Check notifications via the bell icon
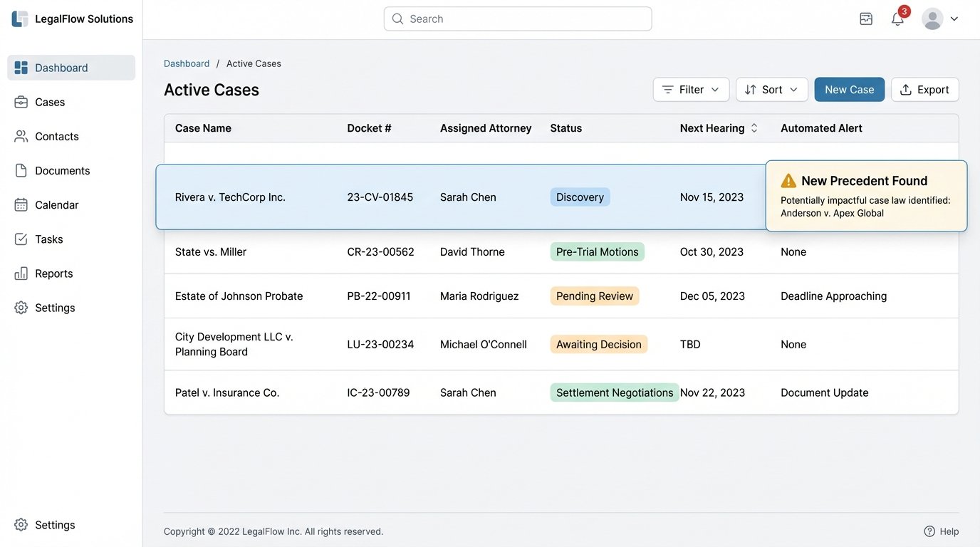 897,17
